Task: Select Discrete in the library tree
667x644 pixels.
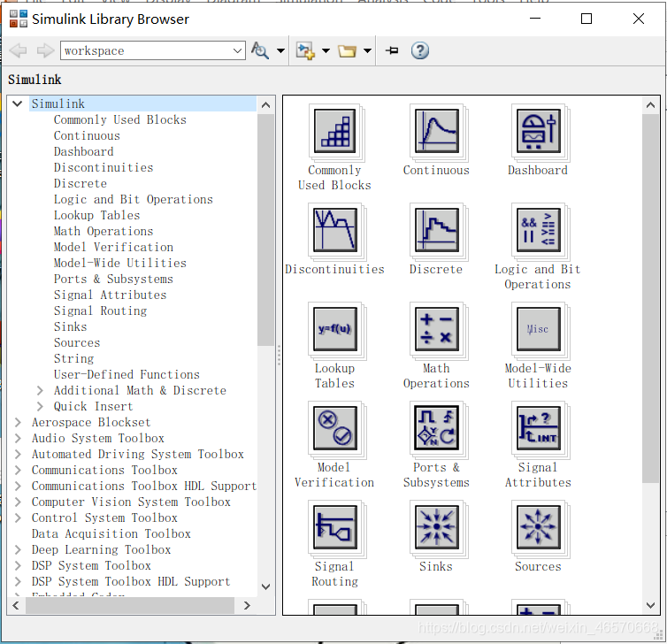Action: click(80, 183)
